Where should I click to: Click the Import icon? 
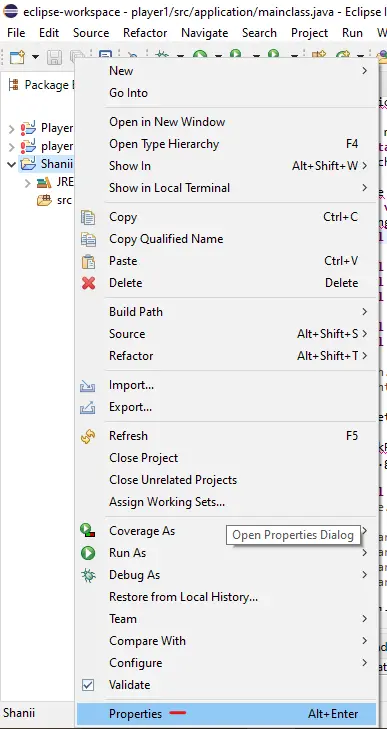88,385
